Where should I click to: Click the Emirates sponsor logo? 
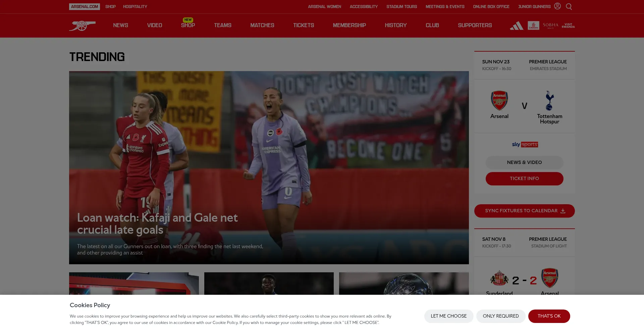[533, 25]
